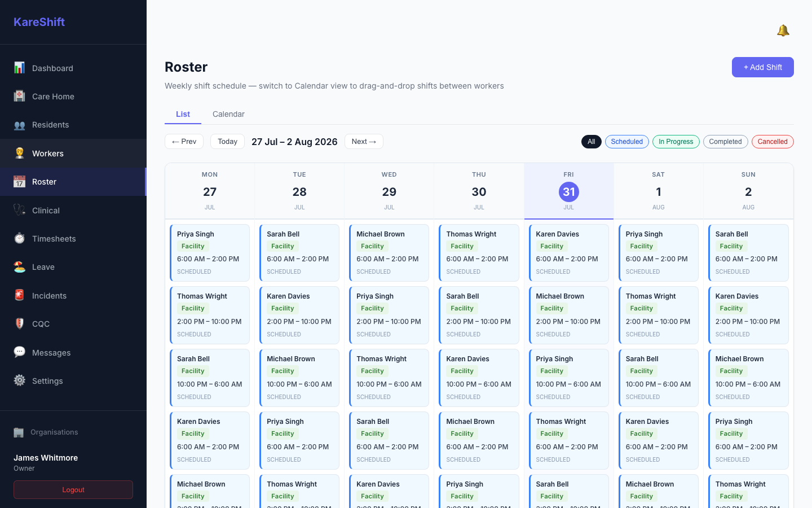Select Sunday 2 Aug column header
The width and height of the screenshot is (812, 508).
pyautogui.click(x=748, y=191)
